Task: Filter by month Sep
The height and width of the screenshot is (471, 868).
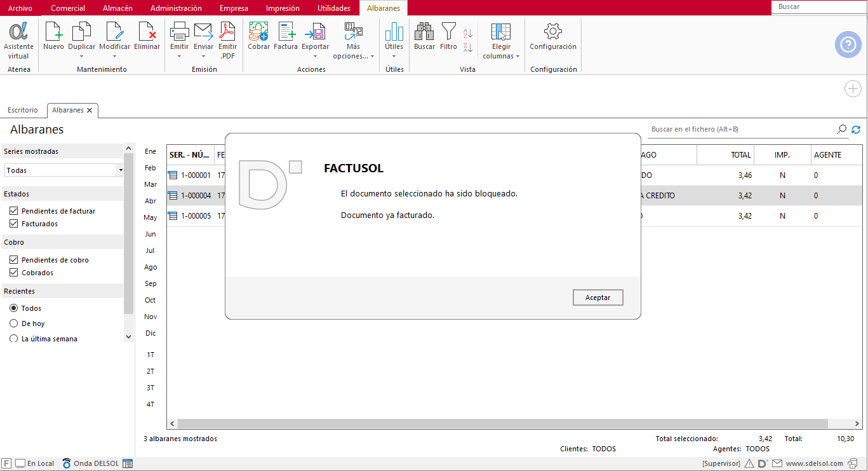Action: [x=150, y=283]
